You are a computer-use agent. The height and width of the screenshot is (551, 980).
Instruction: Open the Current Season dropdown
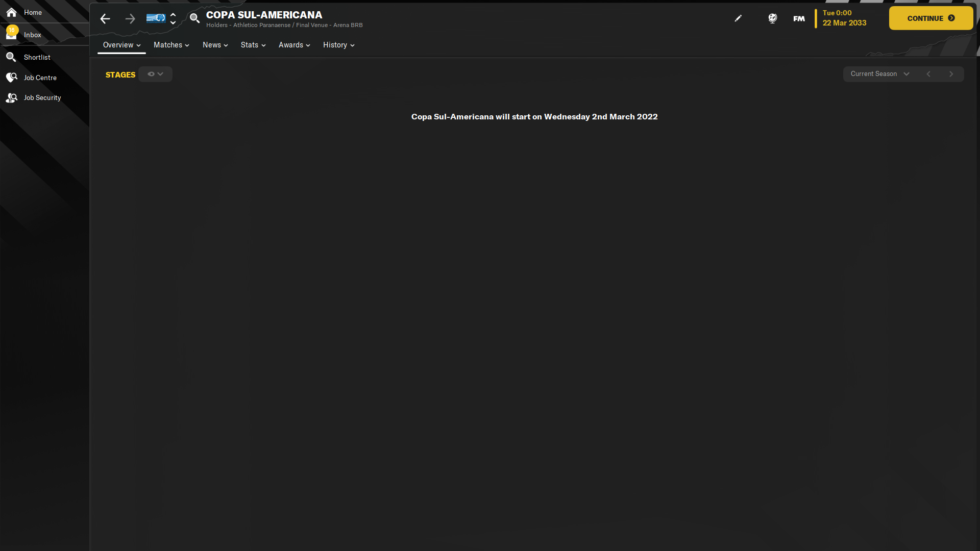click(x=880, y=74)
